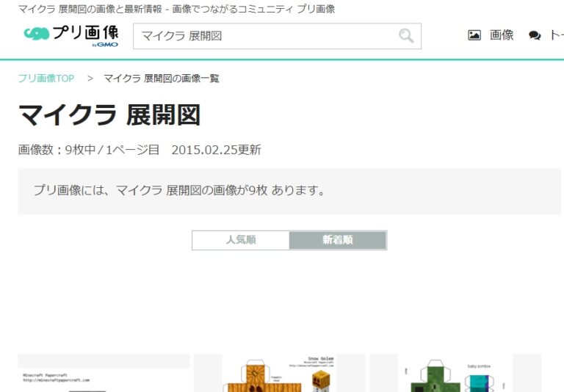Screen dimensions: 564x392
Task: Click the breadcrumb arrow separator
Action: click(90, 79)
